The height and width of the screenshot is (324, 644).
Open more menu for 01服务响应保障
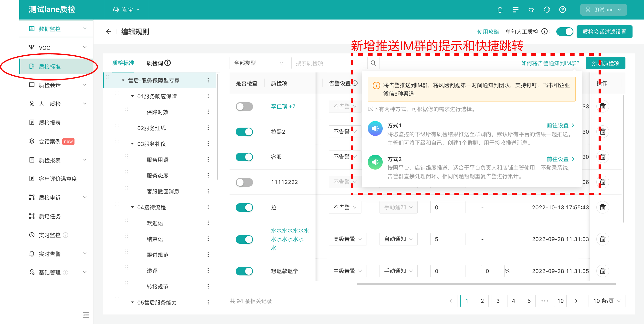pos(208,96)
